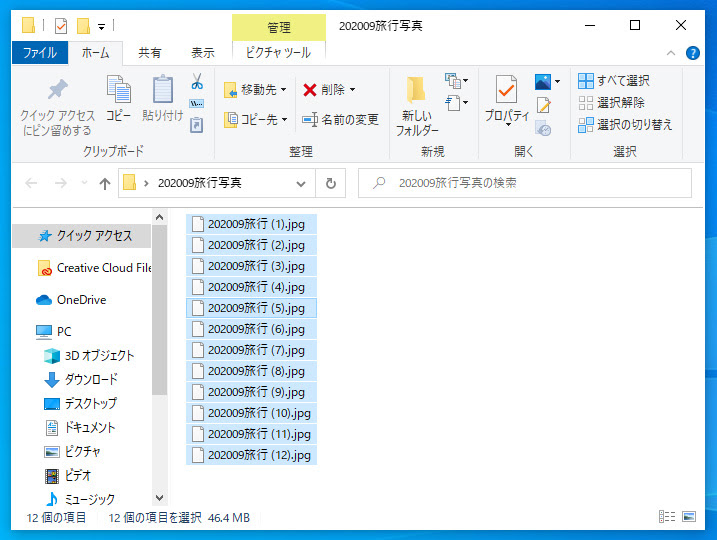Open the Customize Quick Access Toolbar dropdown
This screenshot has width=717, height=540.
(102, 27)
